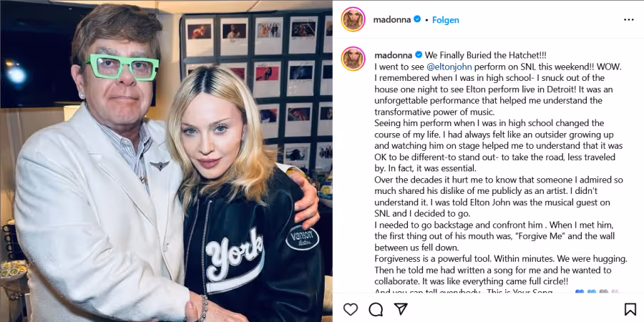This screenshot has height=322, width=644.
Task: Open the @eltonjohn mention link
Action: tap(449, 67)
